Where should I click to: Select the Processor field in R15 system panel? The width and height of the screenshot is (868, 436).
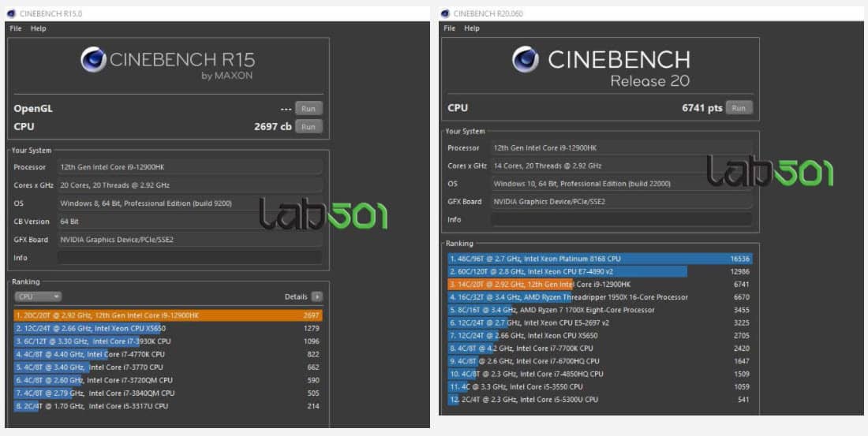point(190,167)
